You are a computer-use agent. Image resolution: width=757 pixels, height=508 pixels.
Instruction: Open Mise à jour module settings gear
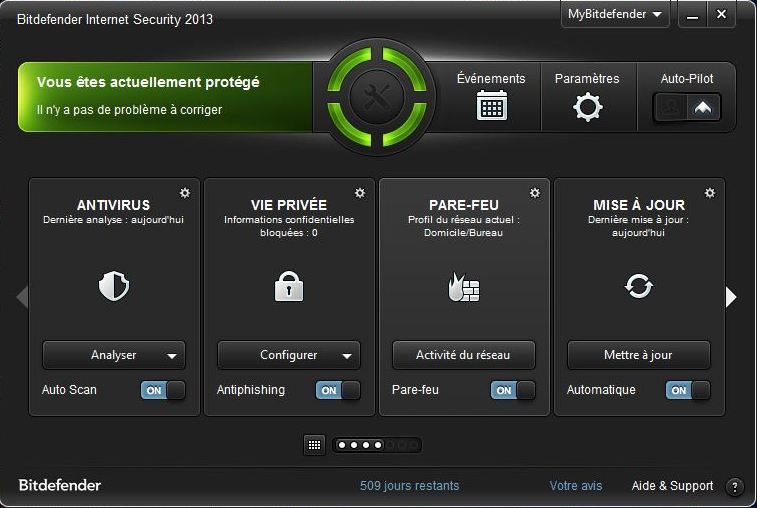(x=710, y=193)
